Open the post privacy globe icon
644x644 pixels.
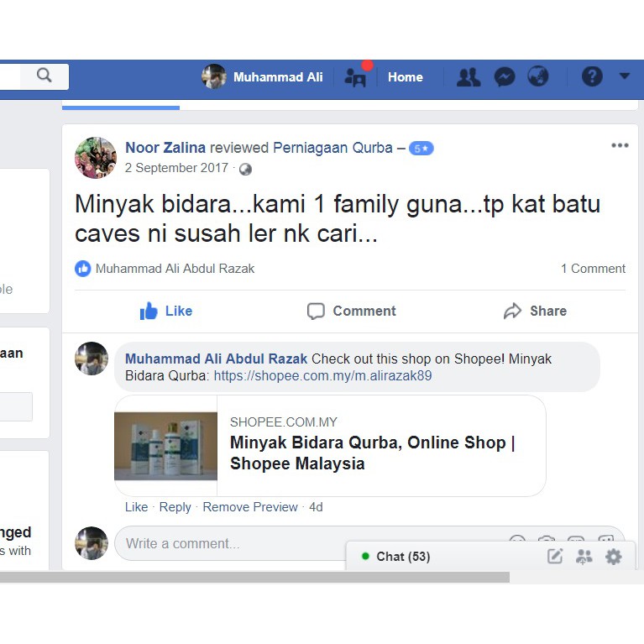(245, 169)
